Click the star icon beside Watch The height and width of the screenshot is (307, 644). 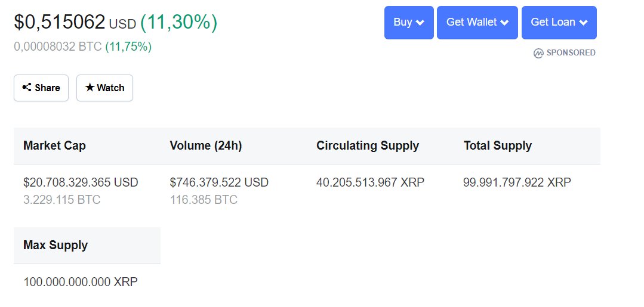pos(90,88)
